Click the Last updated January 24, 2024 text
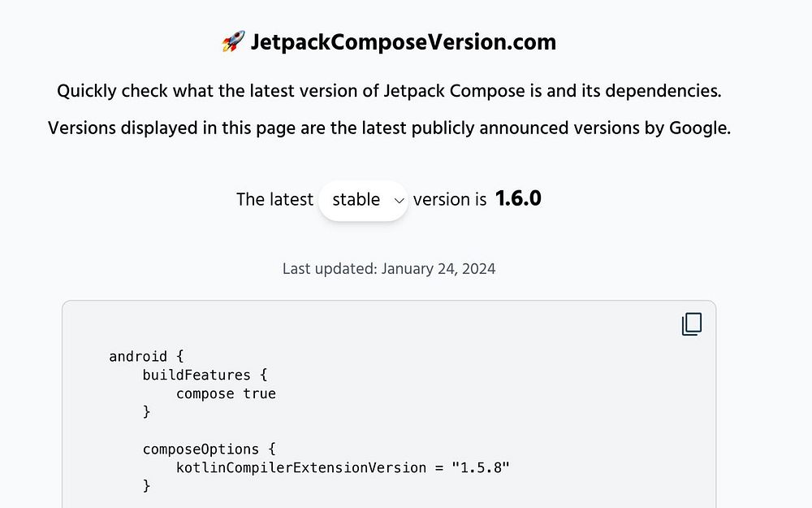The height and width of the screenshot is (508, 812). 389,269
